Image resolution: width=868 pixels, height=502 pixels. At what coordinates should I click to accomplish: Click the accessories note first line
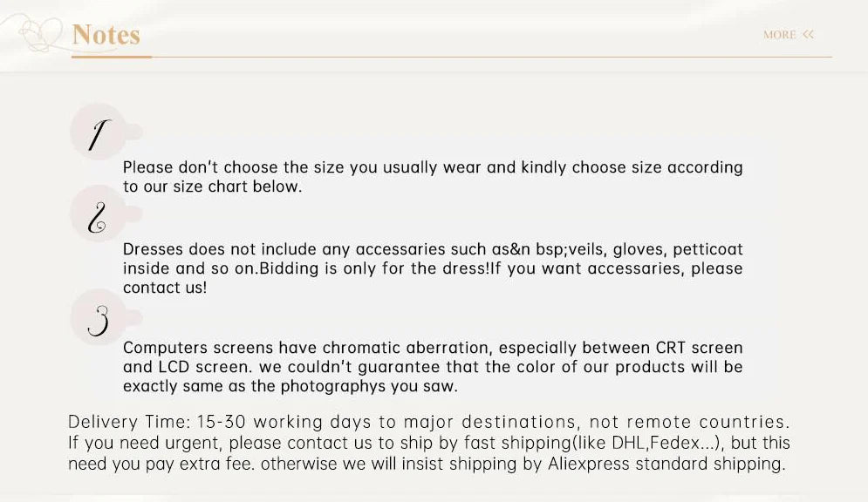(433, 248)
